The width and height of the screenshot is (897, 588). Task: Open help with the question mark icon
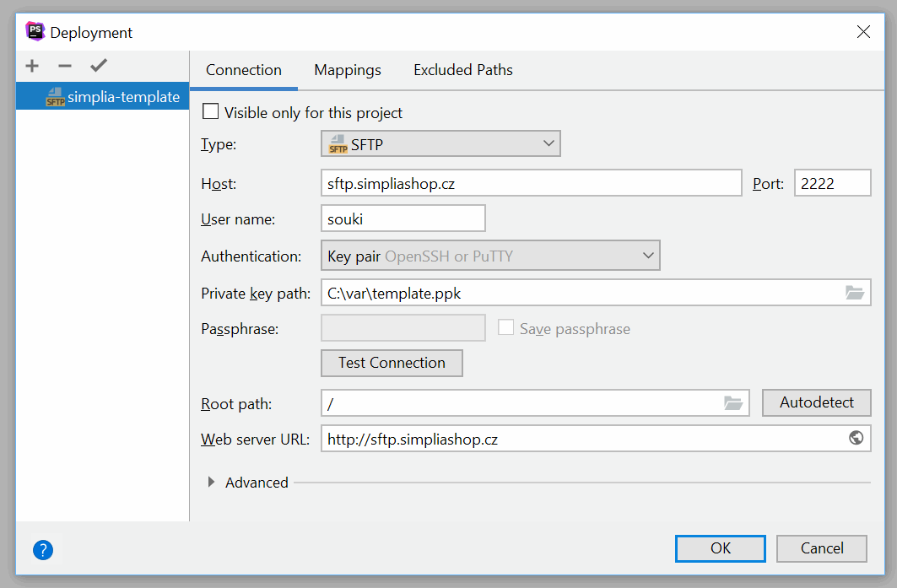click(43, 550)
